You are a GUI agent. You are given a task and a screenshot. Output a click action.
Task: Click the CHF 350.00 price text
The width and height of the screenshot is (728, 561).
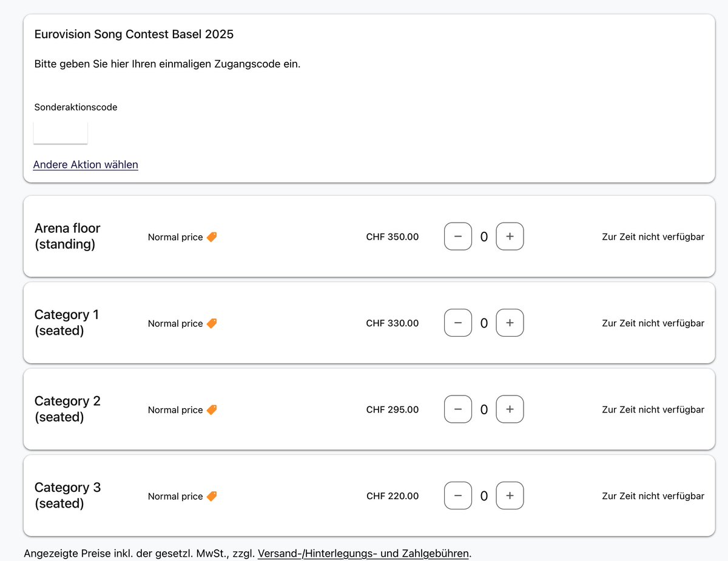point(393,237)
